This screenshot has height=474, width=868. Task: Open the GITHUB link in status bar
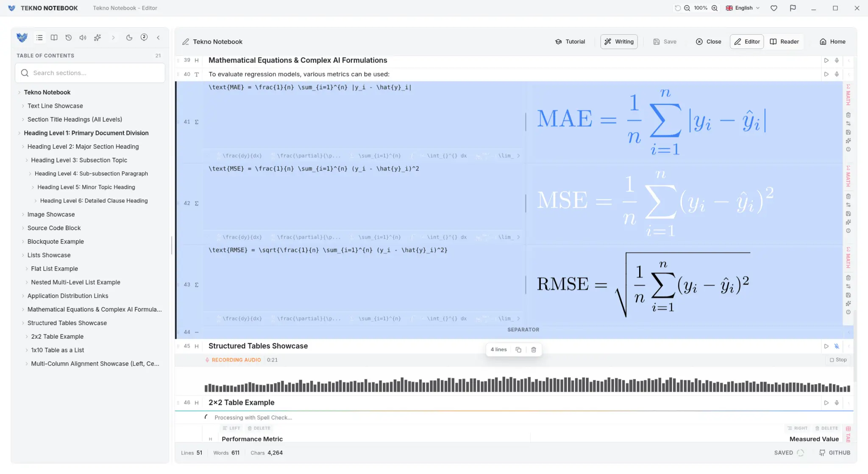click(x=835, y=453)
